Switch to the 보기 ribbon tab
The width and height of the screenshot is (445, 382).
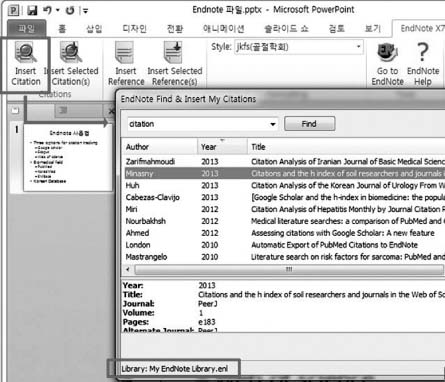[x=372, y=29]
